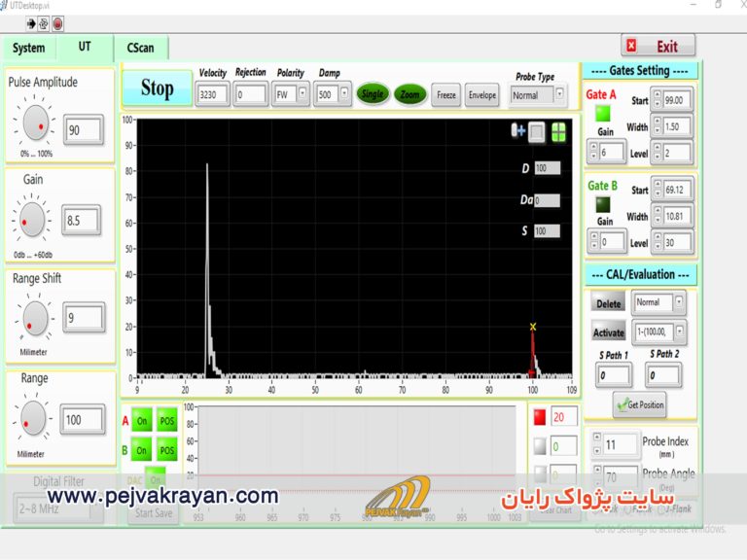Toggle the Gate A green indicator
The width and height of the screenshot is (747, 560).
pos(603,113)
